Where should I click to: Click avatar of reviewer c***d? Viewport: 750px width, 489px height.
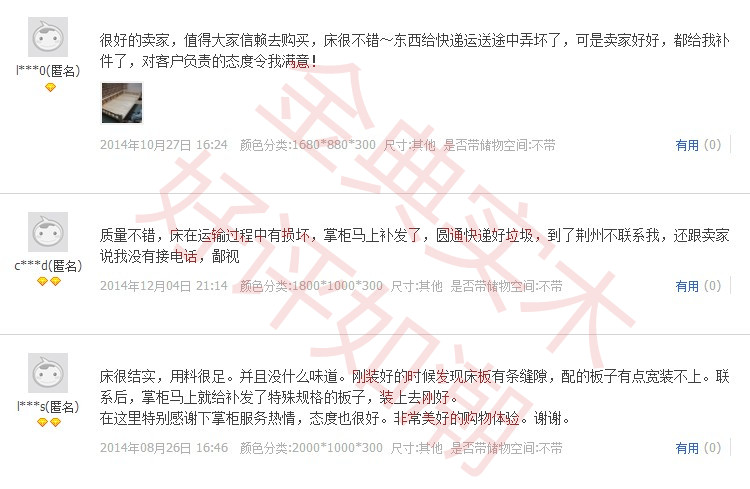click(48, 232)
